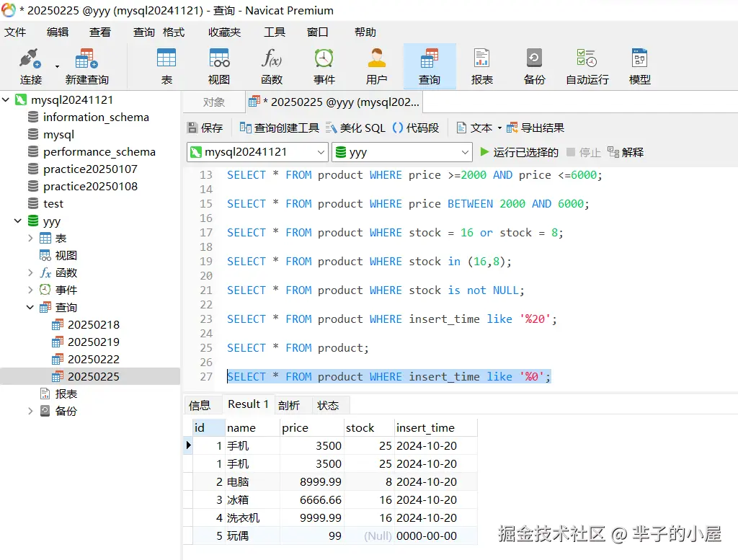Click Run Selected (运行已选择的)
This screenshot has width=738, height=560.
[519, 152]
